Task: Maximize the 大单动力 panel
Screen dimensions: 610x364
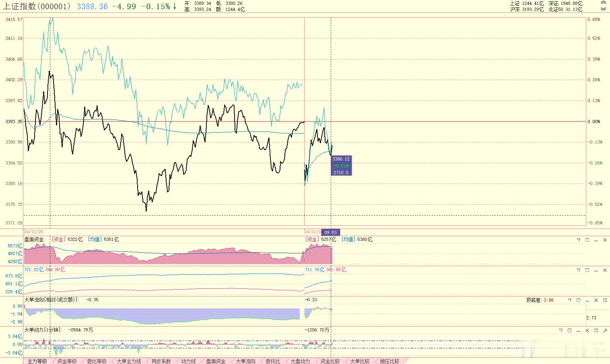Action: (570, 330)
